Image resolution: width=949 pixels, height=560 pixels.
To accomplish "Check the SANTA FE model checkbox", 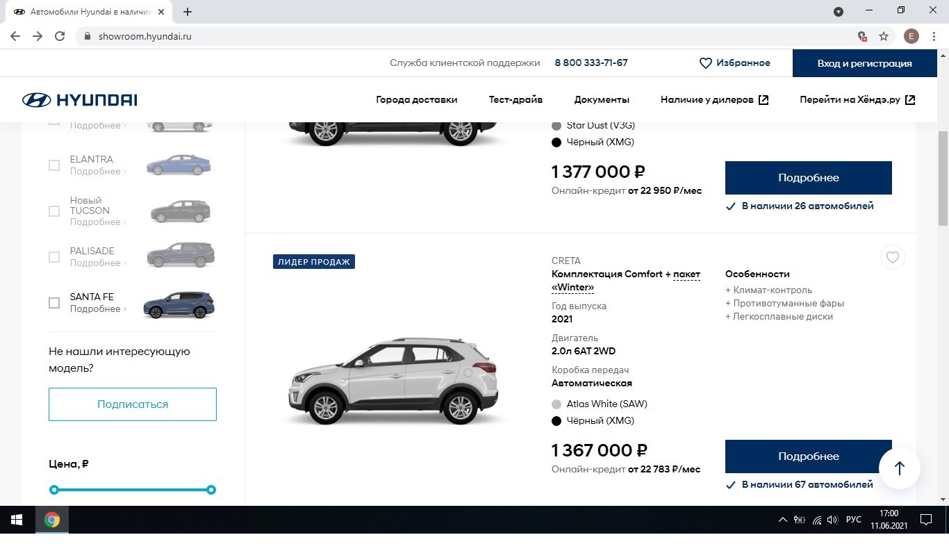I will point(54,303).
